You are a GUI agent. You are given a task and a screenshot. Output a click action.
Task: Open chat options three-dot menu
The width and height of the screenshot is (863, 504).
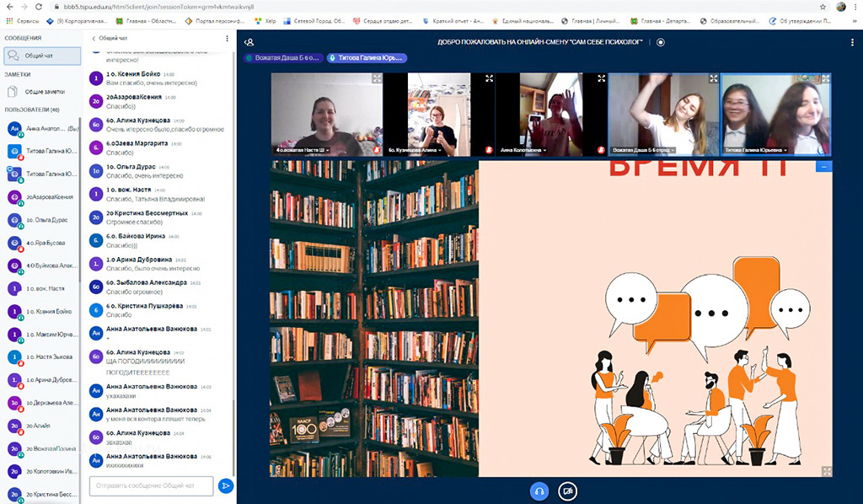(x=227, y=38)
